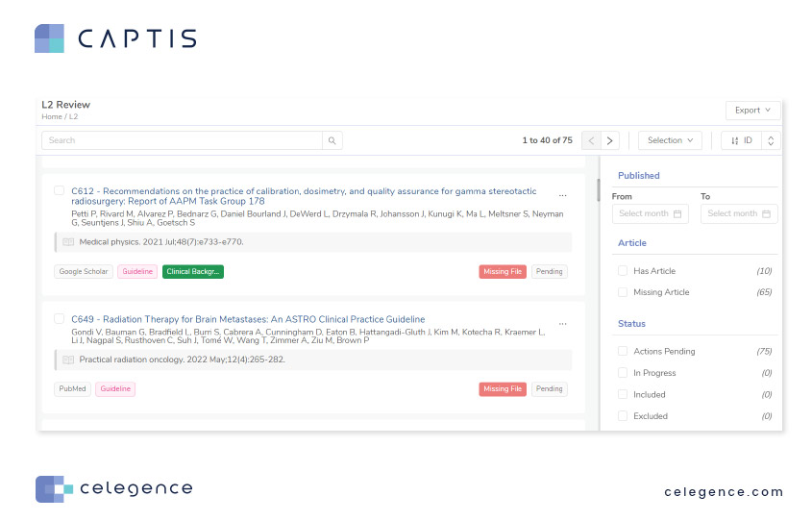Navigate to Home in breadcrumb
Viewport: 812px width, 521px height.
coord(51,116)
